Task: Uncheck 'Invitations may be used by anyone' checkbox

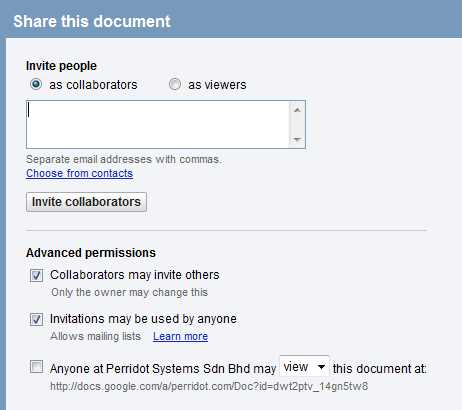Action: 36,319
